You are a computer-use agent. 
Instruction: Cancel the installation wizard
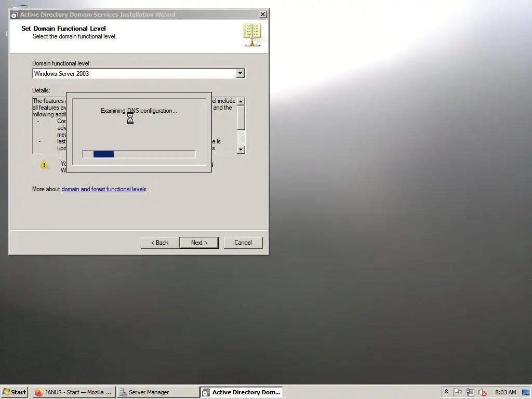[243, 243]
